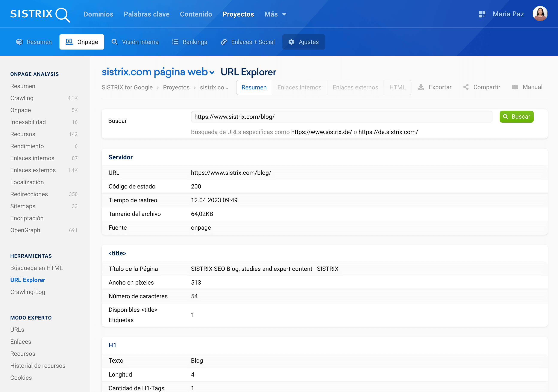558x392 pixels.
Task: Click the https://de.sistrix.com/ example link
Action: click(x=388, y=132)
